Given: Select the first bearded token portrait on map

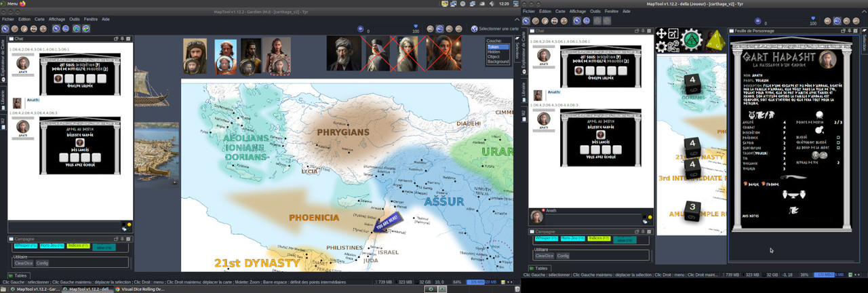Looking at the screenshot, I should [x=195, y=56].
